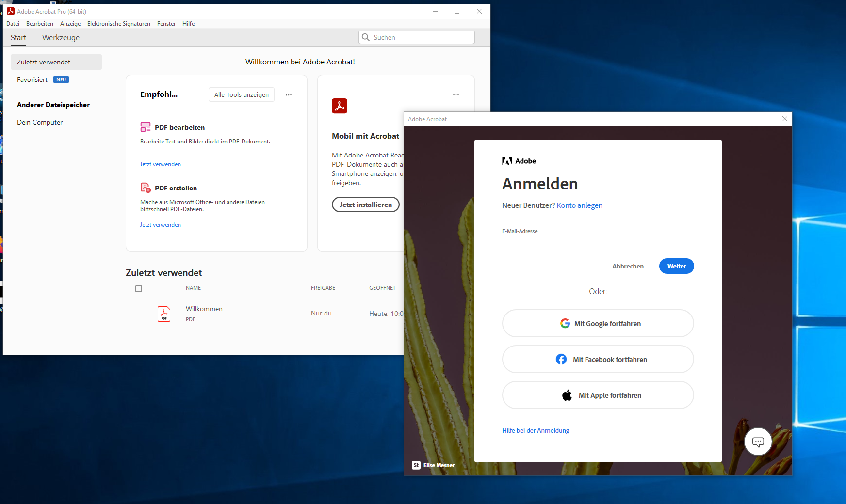This screenshot has height=504, width=846.
Task: Click the PDF erstellen tool icon
Action: 145,188
